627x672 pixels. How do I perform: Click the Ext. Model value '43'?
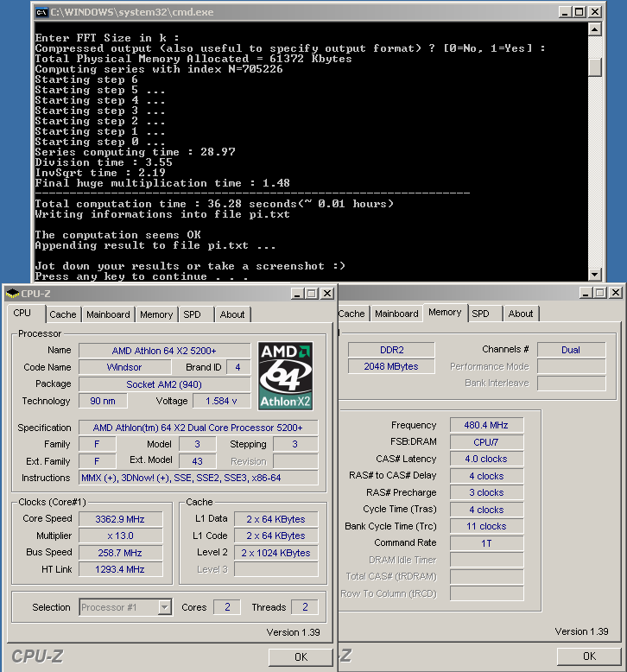point(197,461)
